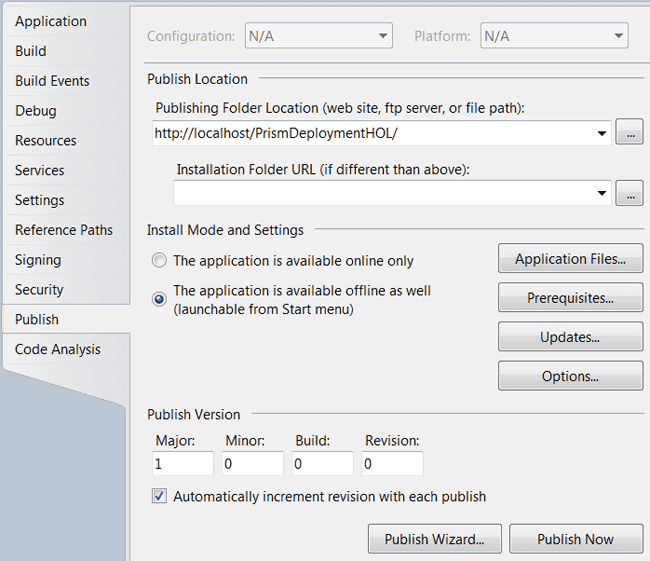Open the Platform dropdown
Screen dimensions: 650x561
554,36
